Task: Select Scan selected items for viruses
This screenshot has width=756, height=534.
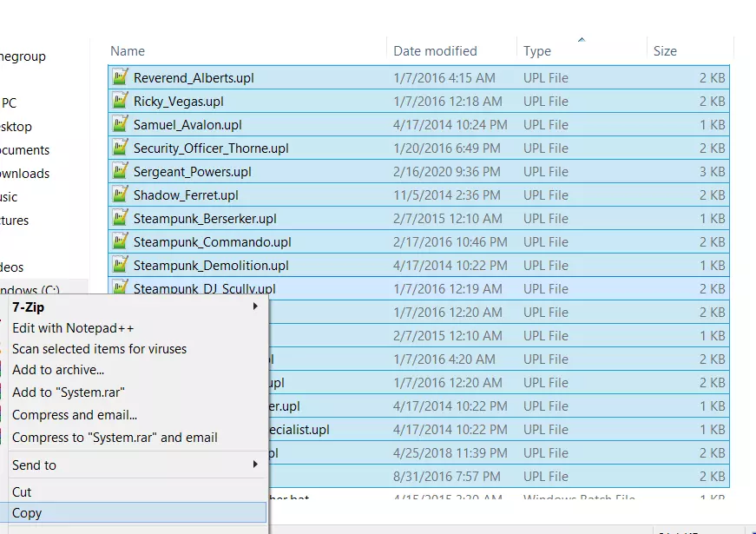Action: tap(99, 349)
